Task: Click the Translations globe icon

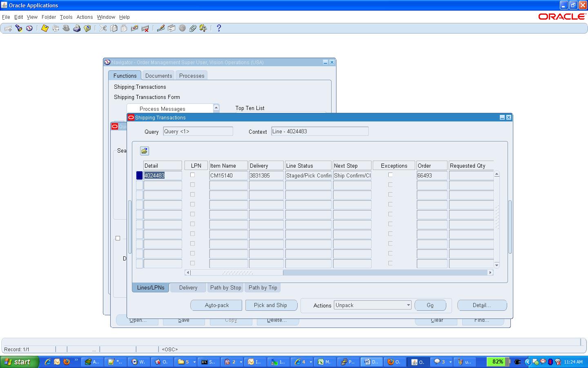Action: click(182, 28)
